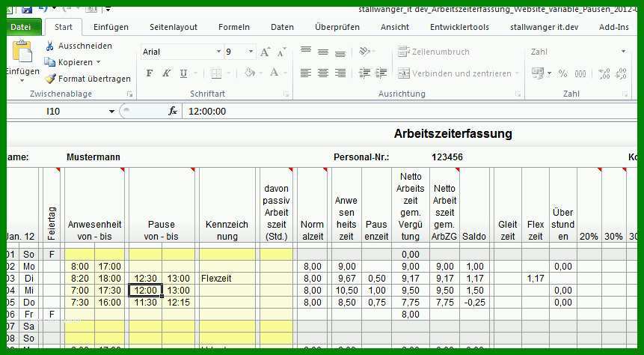This screenshot has height=355, width=644.
Task: Open Kopieren dropdown arrow
Action: point(98,62)
